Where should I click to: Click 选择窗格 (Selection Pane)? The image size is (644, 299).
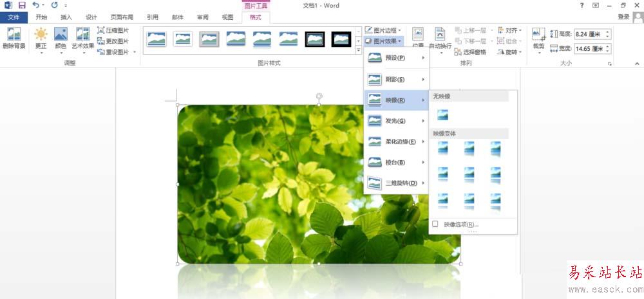click(470, 52)
